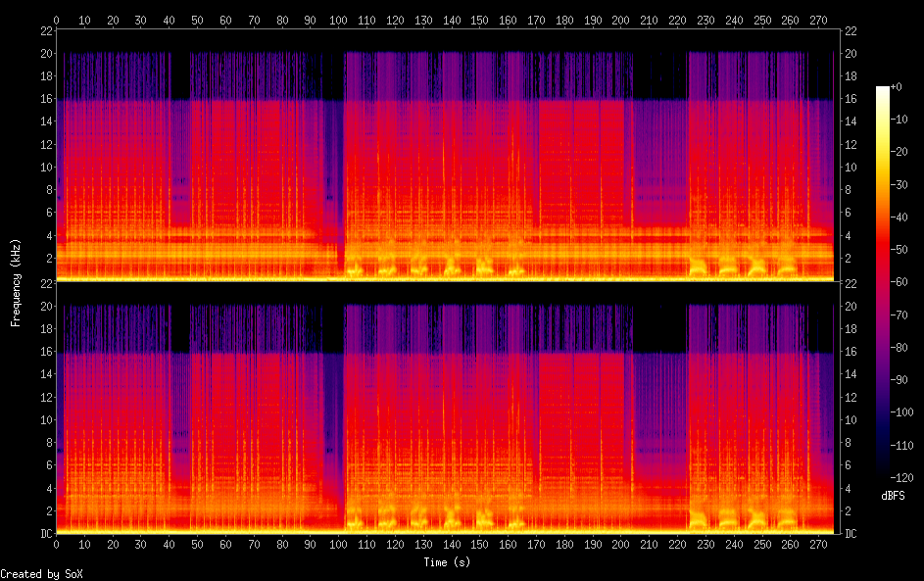
Task: Select the "-50" value on dBFS scale
Action: click(900, 249)
